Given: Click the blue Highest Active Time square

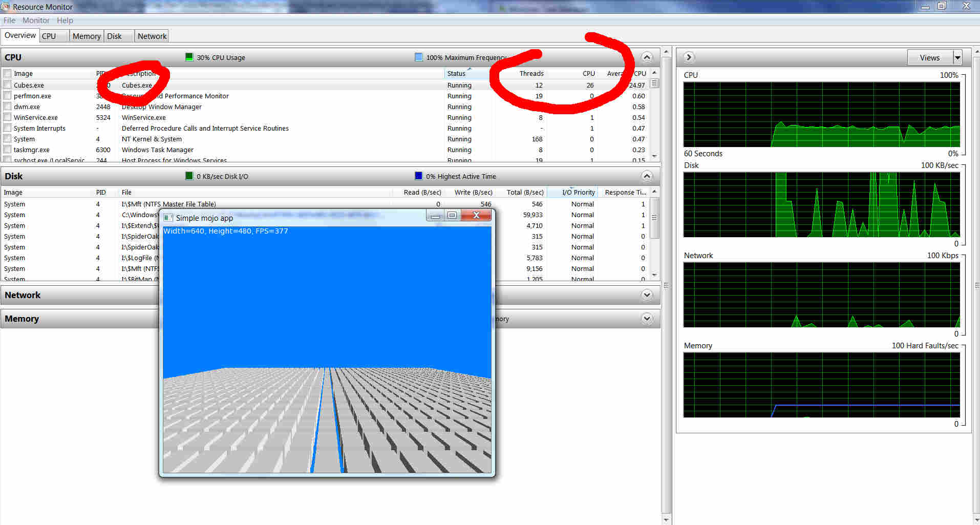Looking at the screenshot, I should (x=418, y=176).
